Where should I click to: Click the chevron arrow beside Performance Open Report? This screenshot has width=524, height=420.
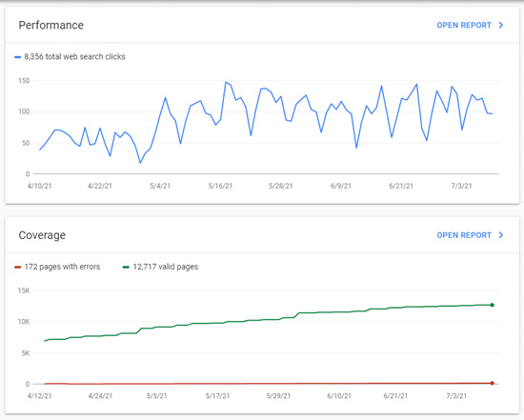click(500, 26)
